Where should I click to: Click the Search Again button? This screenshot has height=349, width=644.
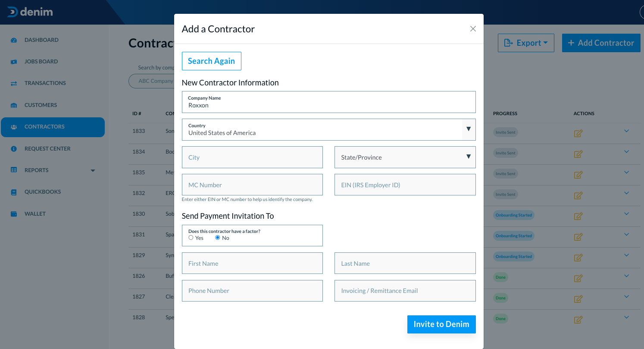[211, 61]
